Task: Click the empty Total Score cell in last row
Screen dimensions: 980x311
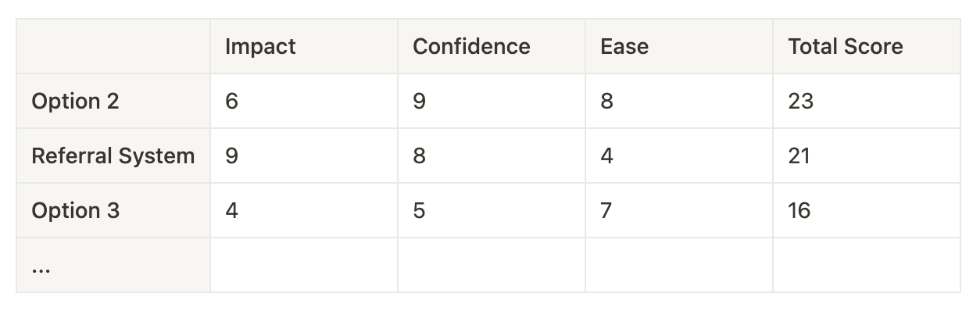Action: [x=867, y=266]
